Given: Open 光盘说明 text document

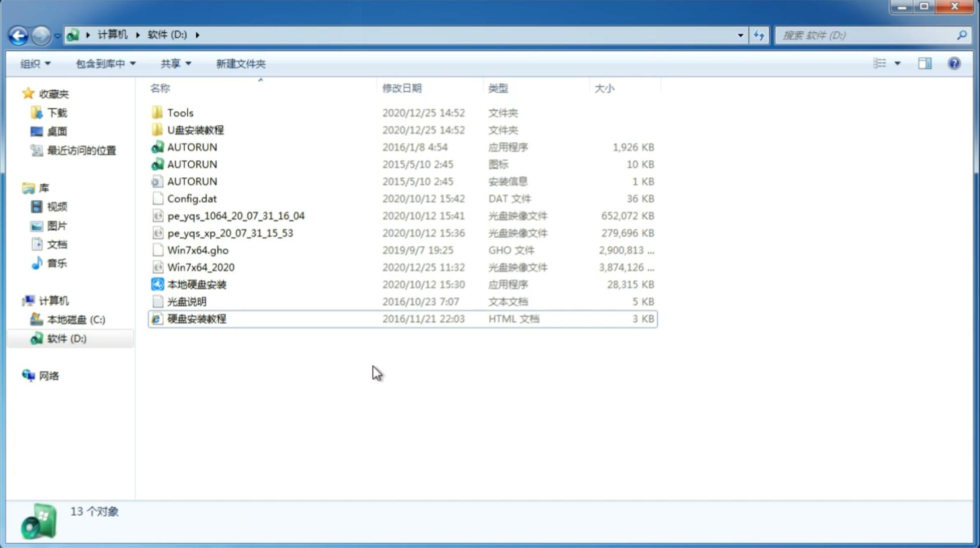Looking at the screenshot, I should click(x=186, y=302).
